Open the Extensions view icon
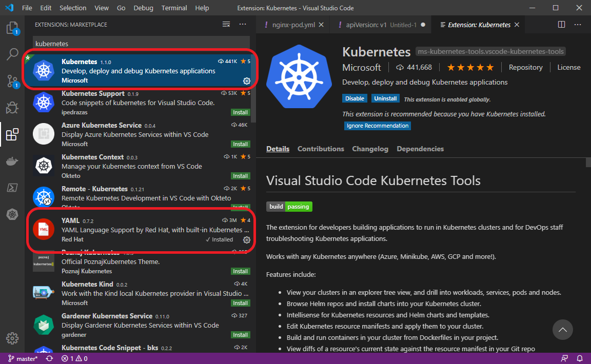 coord(12,134)
